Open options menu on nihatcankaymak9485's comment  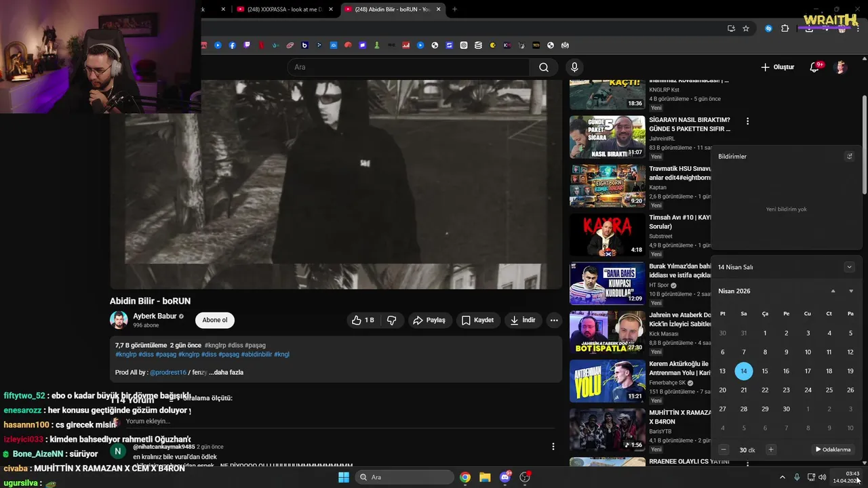(x=553, y=447)
